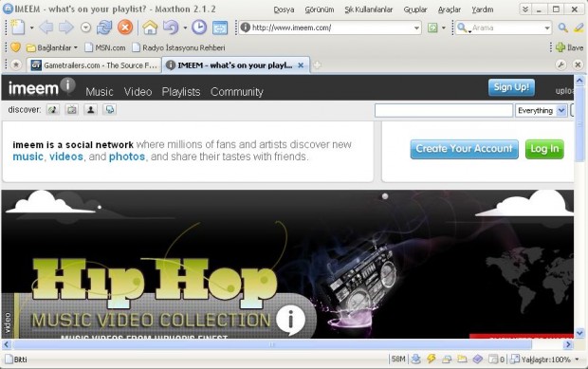
Task: Expand the Bağlantılar favorites folder
Action: click(x=52, y=47)
